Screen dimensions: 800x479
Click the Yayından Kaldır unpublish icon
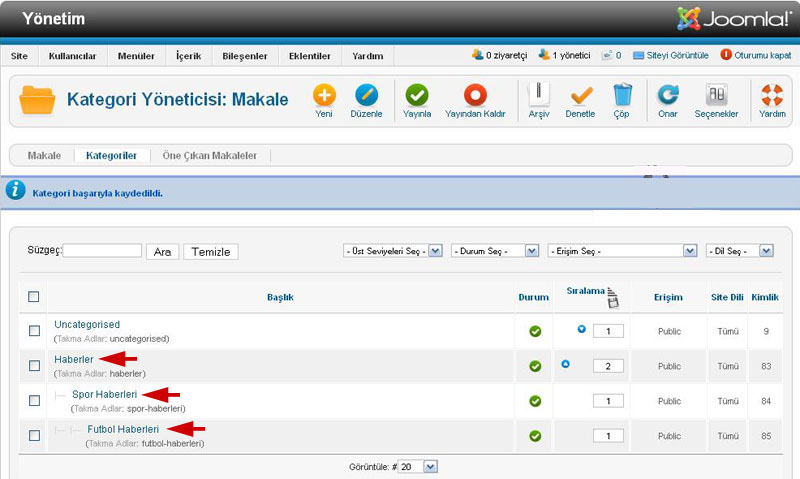click(475, 95)
